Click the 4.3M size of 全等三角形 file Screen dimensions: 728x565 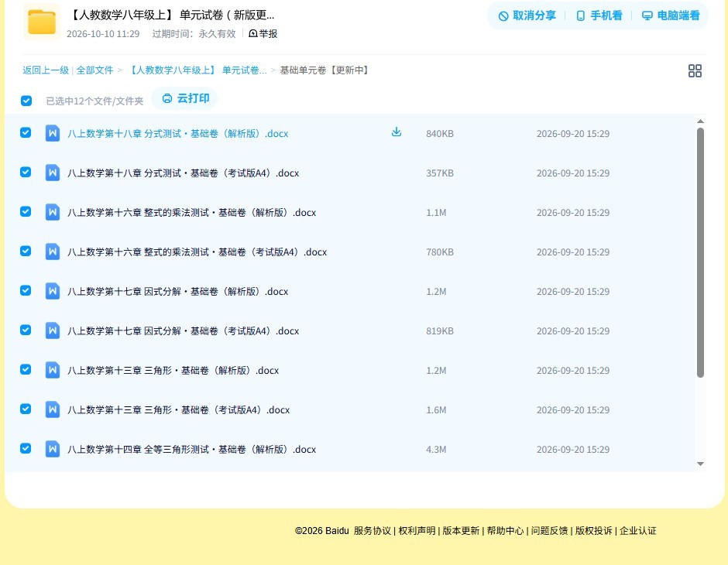436,449
